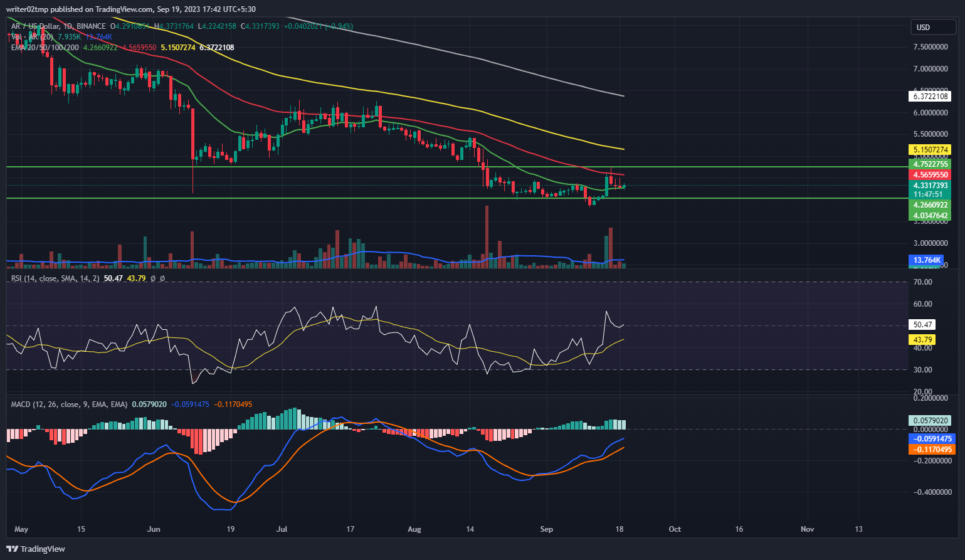Select the Vol AR 20 indicator legend
This screenshot has width=965, height=560.
(x=32, y=37)
